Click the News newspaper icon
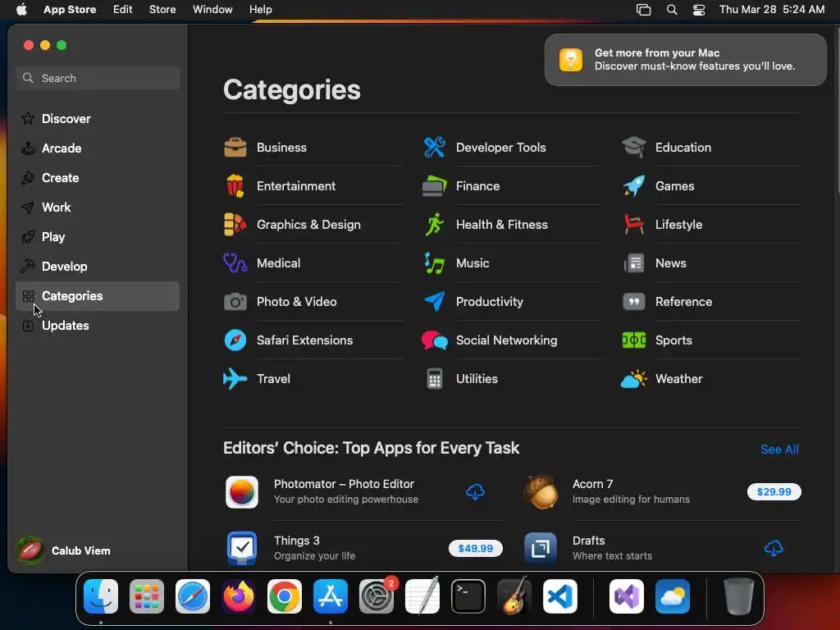This screenshot has width=840, height=630. point(634,263)
